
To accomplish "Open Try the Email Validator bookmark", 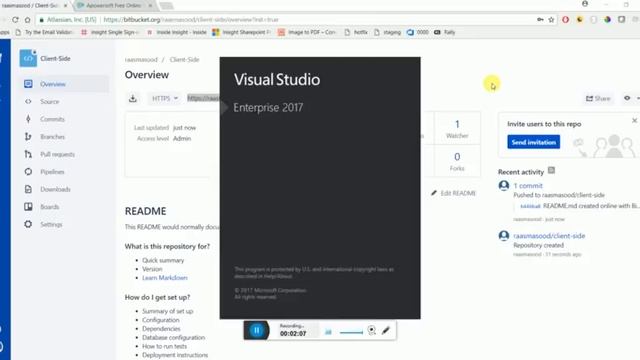I will pos(44,32).
